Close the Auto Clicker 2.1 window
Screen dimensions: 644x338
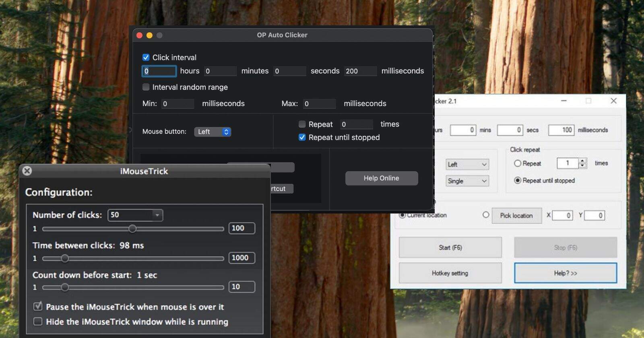coord(613,101)
